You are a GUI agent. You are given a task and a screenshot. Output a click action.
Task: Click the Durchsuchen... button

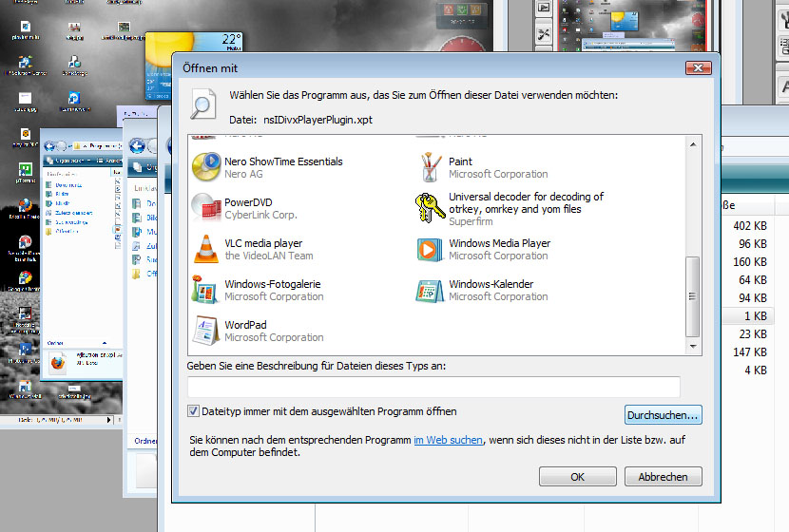663,415
